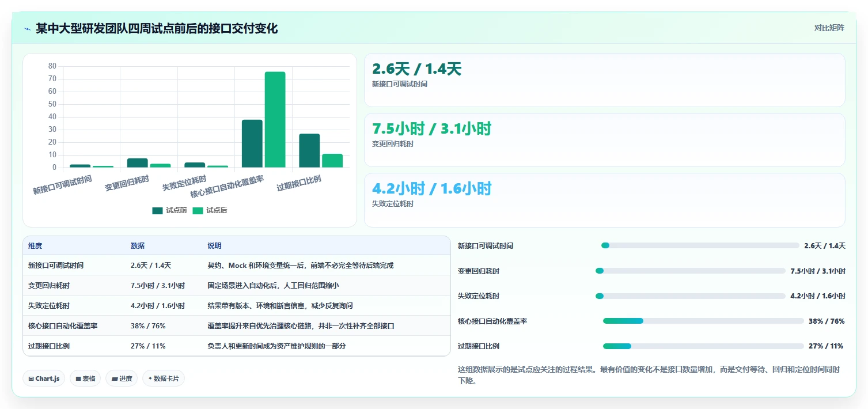Click the dashboard title 某中大型研发团队四周试点
The width and height of the screenshot is (868, 409).
(x=157, y=29)
